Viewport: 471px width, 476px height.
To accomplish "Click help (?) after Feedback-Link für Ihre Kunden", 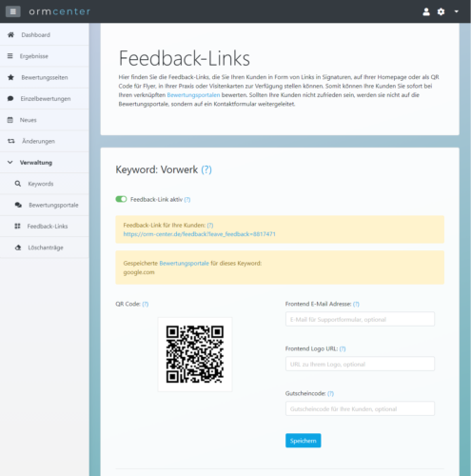I will click(210, 226).
